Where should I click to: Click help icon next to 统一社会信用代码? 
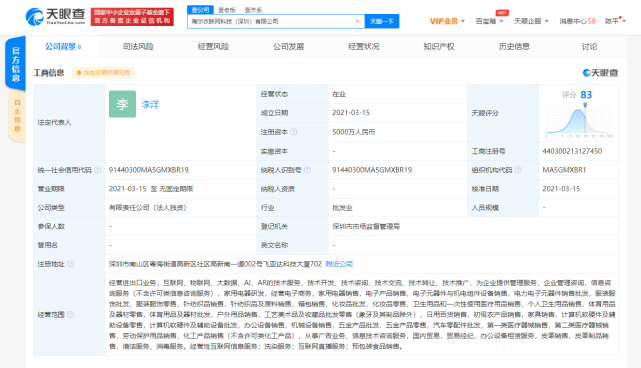(x=97, y=170)
